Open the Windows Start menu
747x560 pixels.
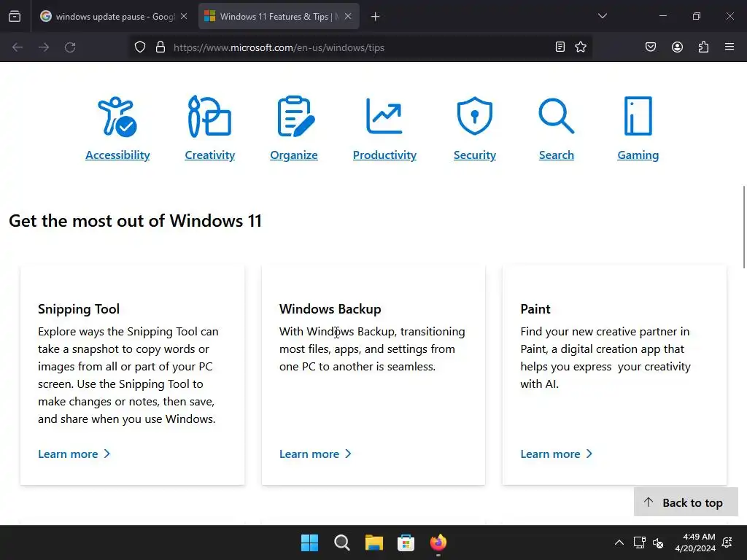tap(309, 542)
